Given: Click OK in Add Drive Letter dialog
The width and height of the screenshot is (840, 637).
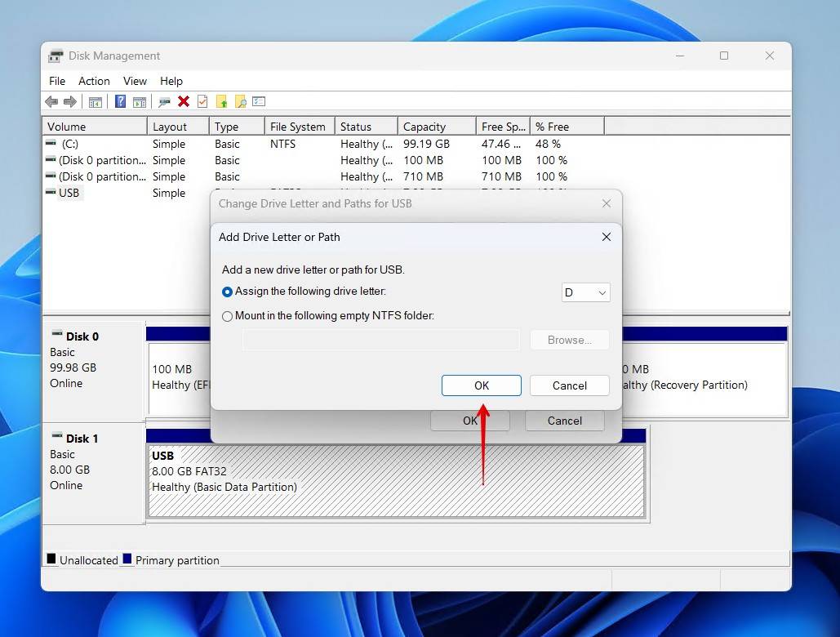Looking at the screenshot, I should [x=481, y=385].
